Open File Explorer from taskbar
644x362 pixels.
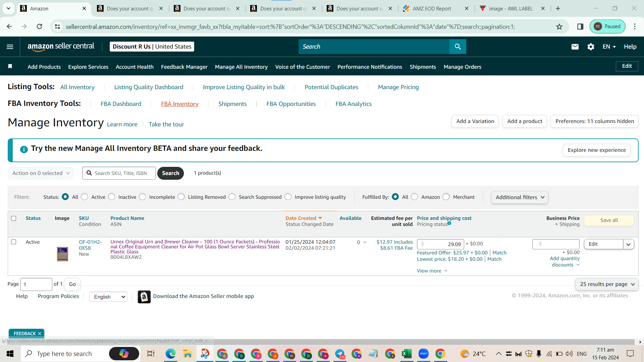187,354
